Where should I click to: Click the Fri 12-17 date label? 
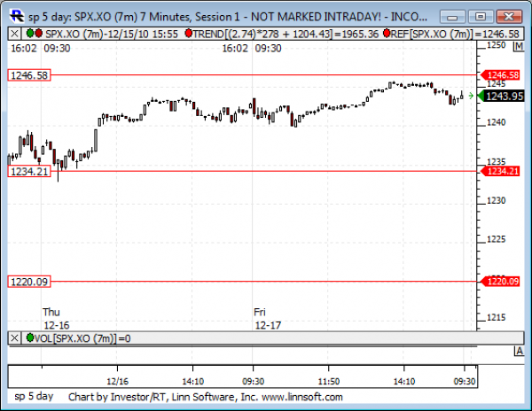[268, 319]
